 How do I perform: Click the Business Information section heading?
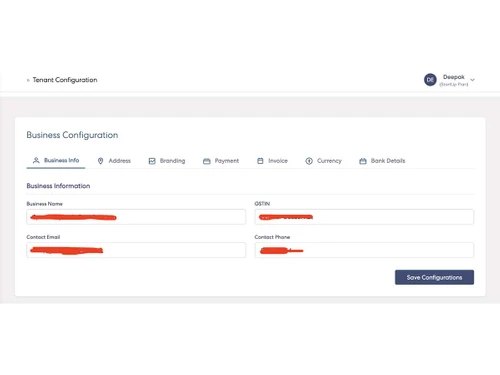tap(58, 186)
